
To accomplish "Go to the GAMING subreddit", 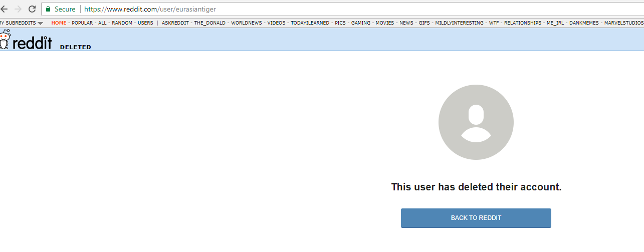I will pyautogui.click(x=361, y=23).
